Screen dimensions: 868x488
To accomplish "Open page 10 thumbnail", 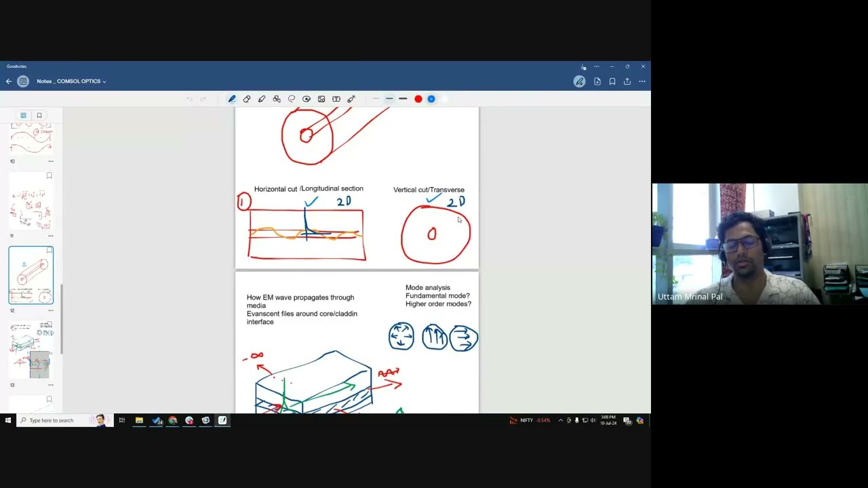I will click(31, 139).
